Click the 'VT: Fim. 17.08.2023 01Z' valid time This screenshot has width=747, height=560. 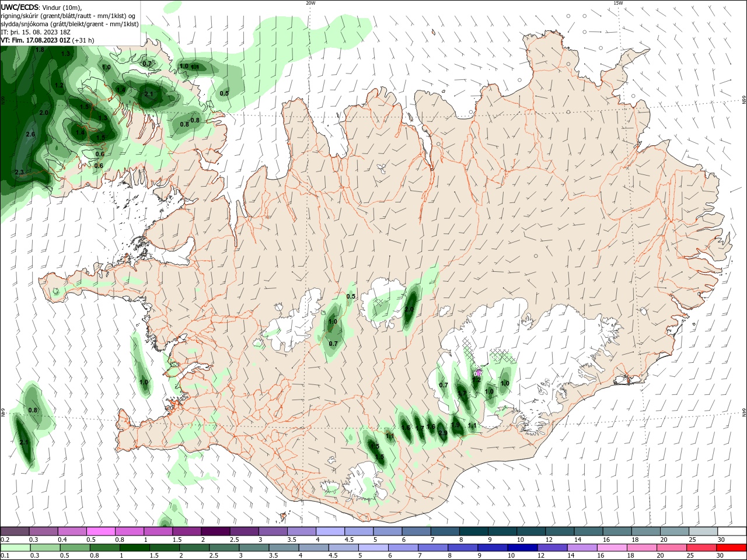pyautogui.click(x=36, y=40)
